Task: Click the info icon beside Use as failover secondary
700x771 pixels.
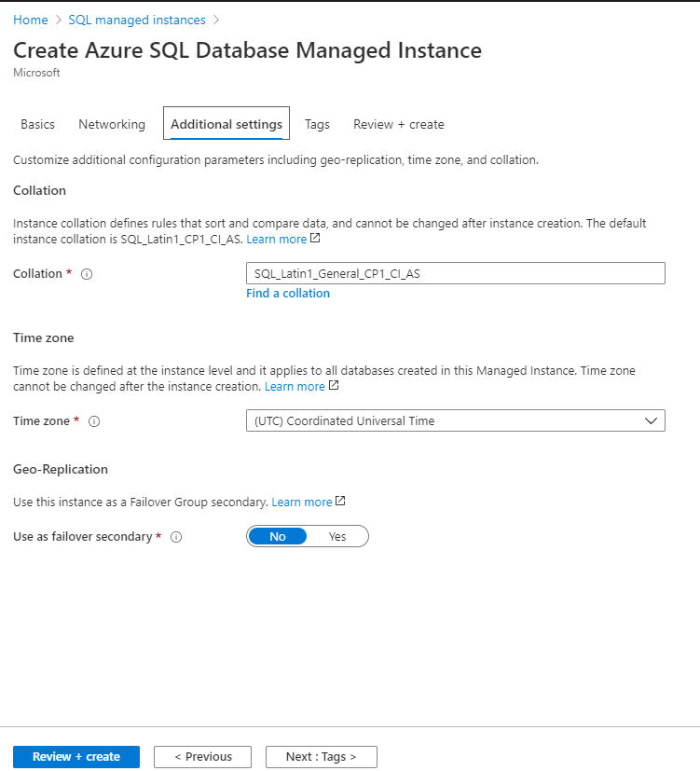Action: (176, 536)
